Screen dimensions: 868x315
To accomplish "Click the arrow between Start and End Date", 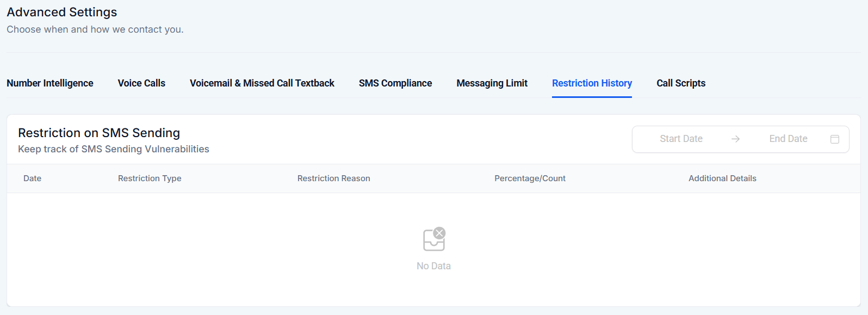I will pyautogui.click(x=735, y=139).
